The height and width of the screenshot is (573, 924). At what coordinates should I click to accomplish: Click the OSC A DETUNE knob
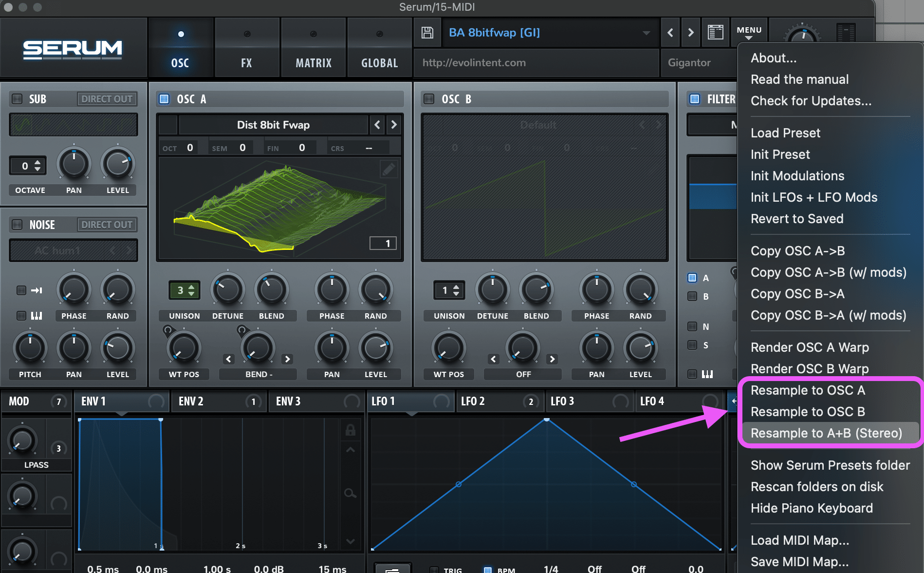(x=228, y=289)
